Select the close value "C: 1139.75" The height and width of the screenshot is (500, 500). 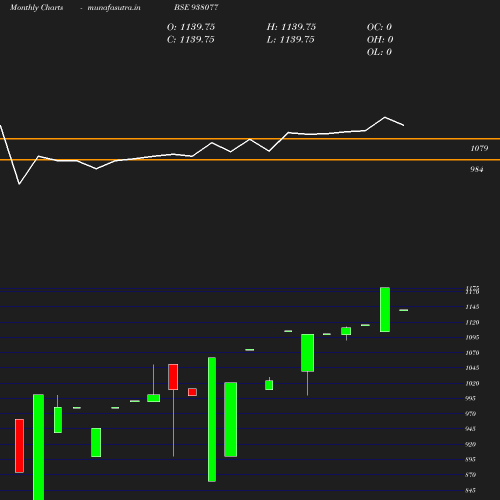pyautogui.click(x=190, y=39)
